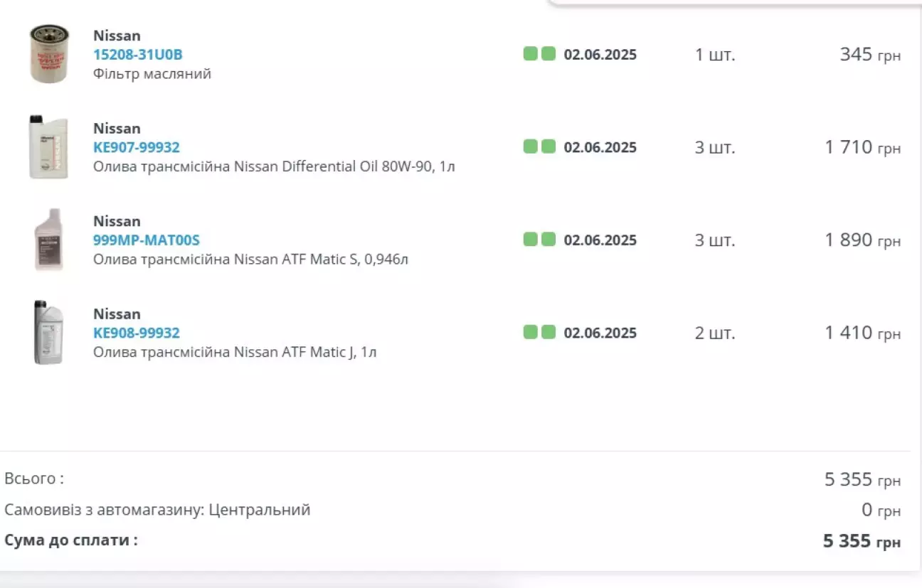This screenshot has height=588, width=922.
Task: Select the text 'Фільтр масляний'
Action: point(152,74)
